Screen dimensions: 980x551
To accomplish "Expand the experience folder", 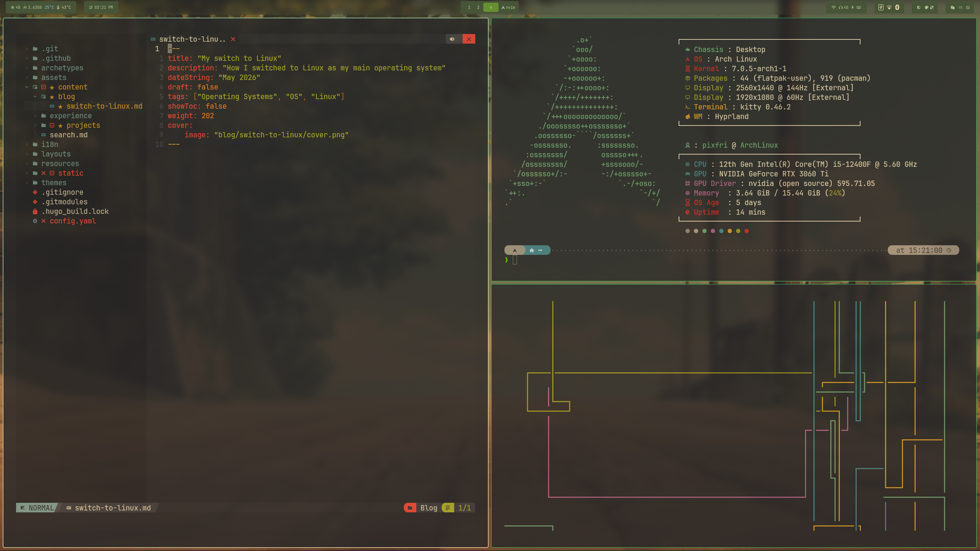I will pyautogui.click(x=35, y=116).
